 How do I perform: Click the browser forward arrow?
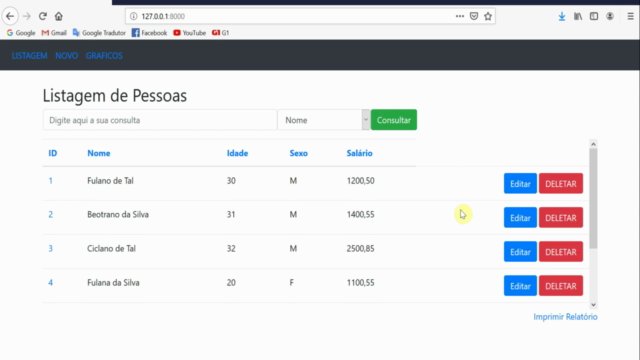pyautogui.click(x=27, y=16)
